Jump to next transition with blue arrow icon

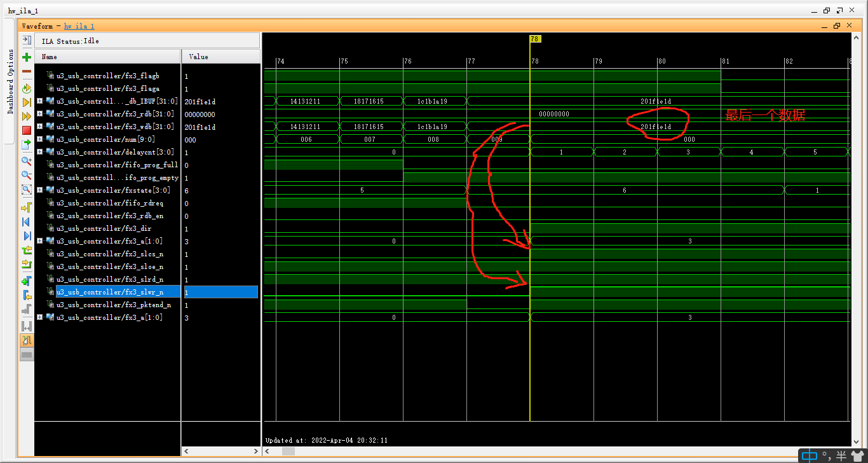coord(27,236)
